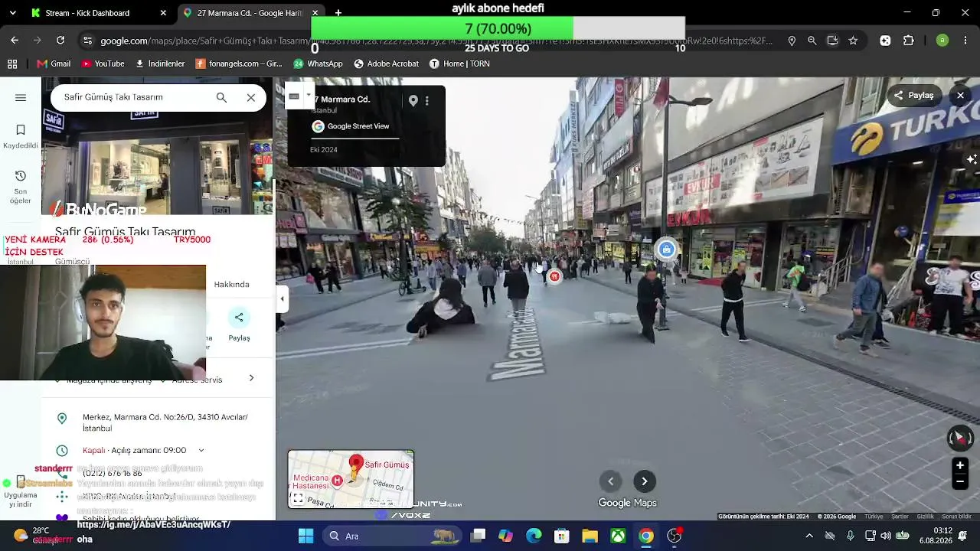Open the taskbar volume control
The height and width of the screenshot is (551, 980).
pyautogui.click(x=886, y=536)
